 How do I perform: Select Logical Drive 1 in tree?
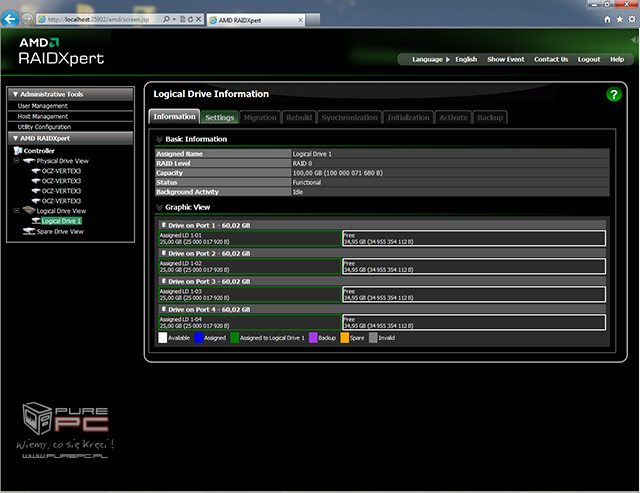click(x=61, y=221)
